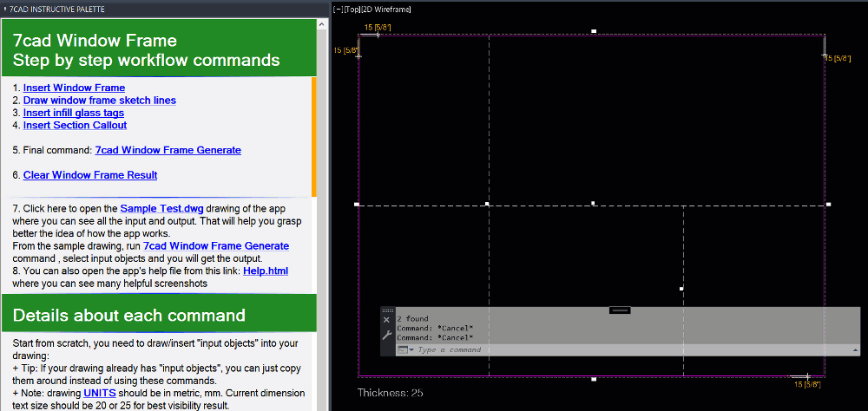Open the UNITS link

[x=100, y=394]
